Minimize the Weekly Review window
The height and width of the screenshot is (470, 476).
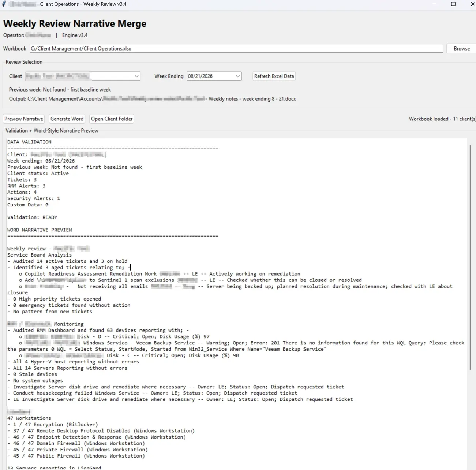(x=434, y=4)
